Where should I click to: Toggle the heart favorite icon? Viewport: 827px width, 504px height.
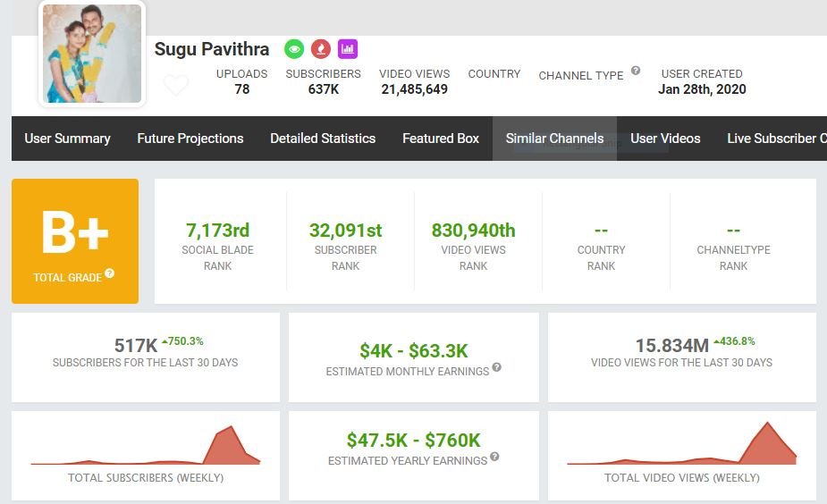(x=176, y=86)
